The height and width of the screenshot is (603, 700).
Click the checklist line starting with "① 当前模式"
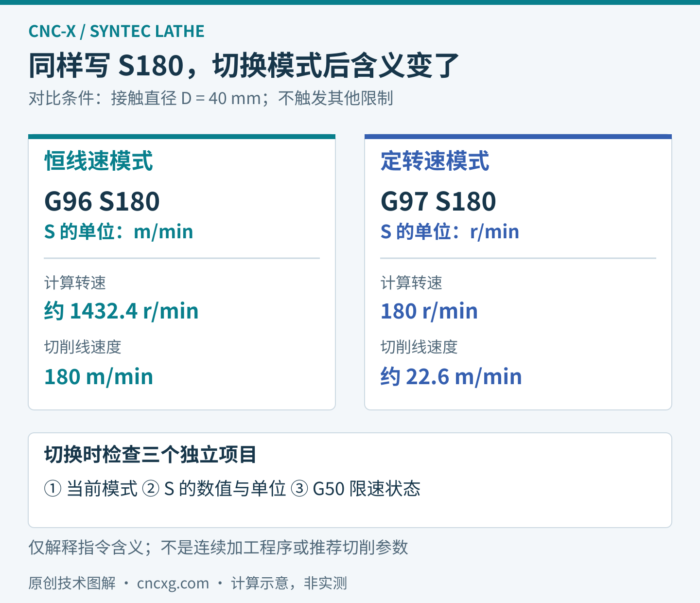coord(232,488)
